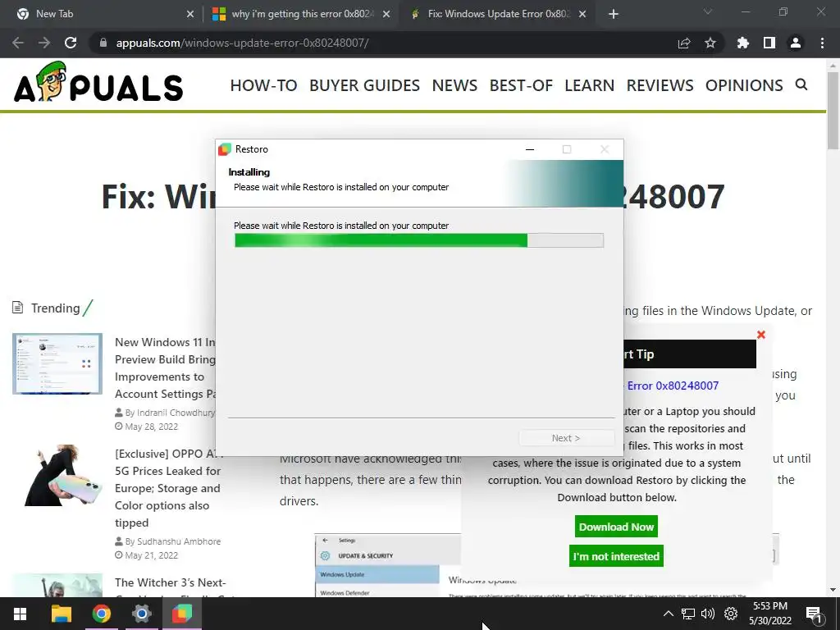
Task: Open the LEARN menu item
Action: point(589,85)
